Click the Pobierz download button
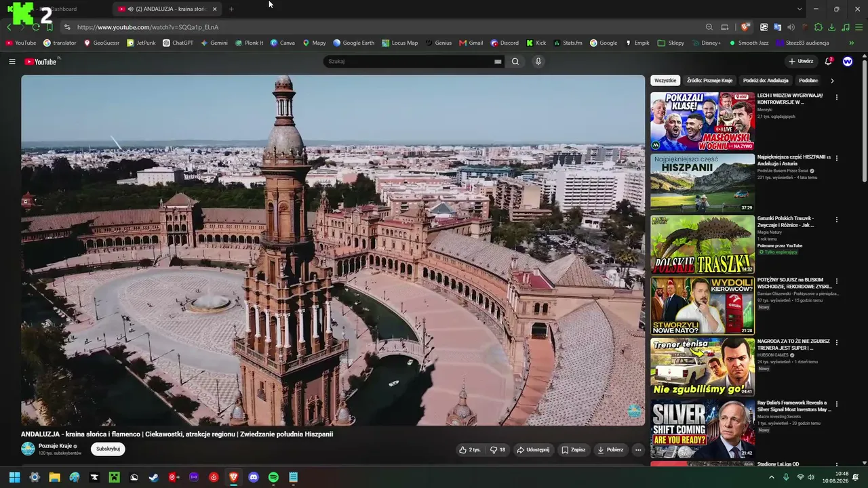868x488 pixels. click(610, 449)
